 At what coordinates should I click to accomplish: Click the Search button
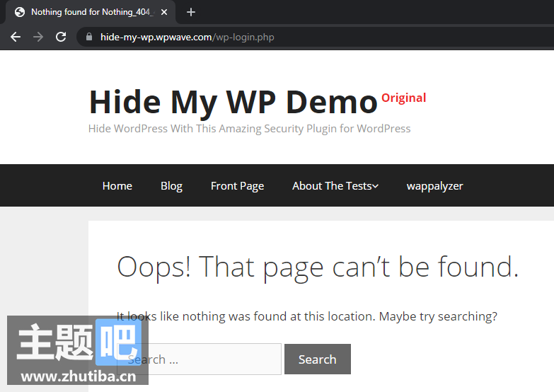pos(318,359)
